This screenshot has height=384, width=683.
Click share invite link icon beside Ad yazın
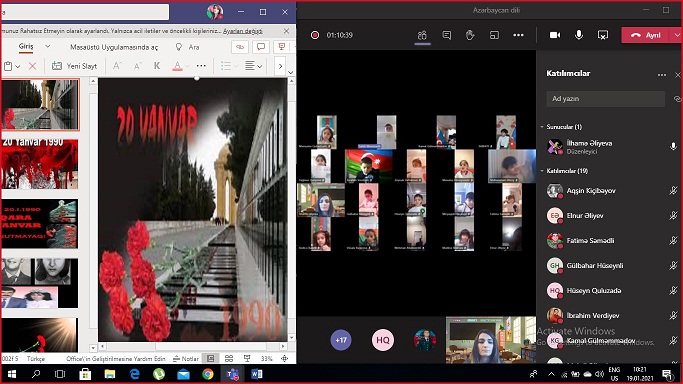point(677,99)
